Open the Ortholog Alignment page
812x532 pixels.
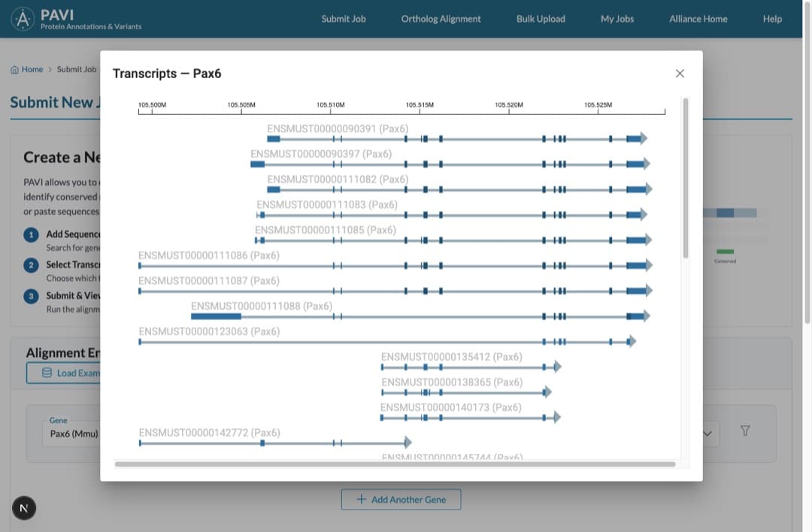coord(441,19)
